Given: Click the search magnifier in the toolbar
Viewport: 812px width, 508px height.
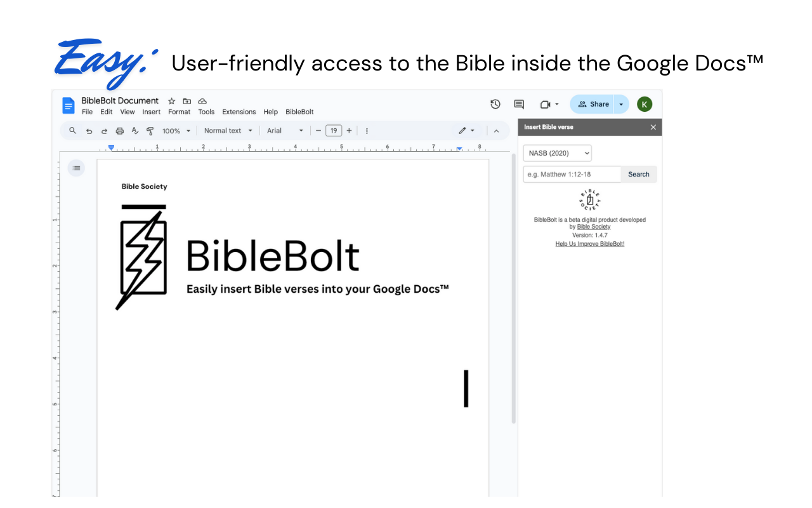Looking at the screenshot, I should coord(72,131).
